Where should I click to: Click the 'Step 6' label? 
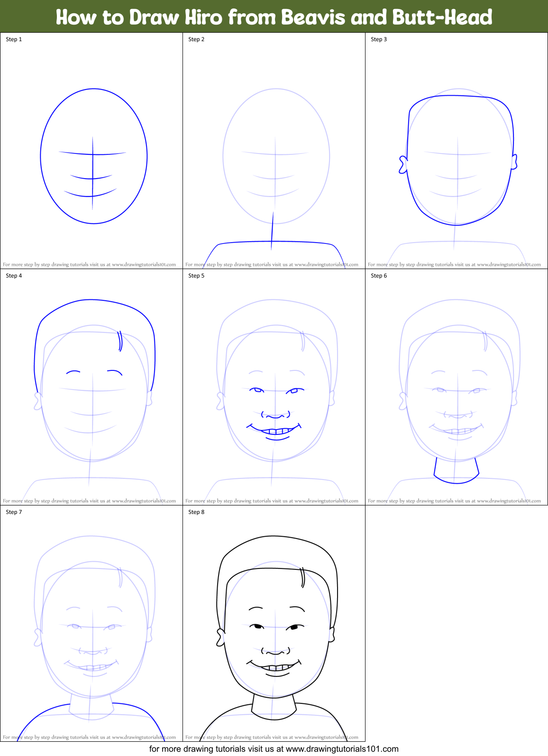[379, 276]
